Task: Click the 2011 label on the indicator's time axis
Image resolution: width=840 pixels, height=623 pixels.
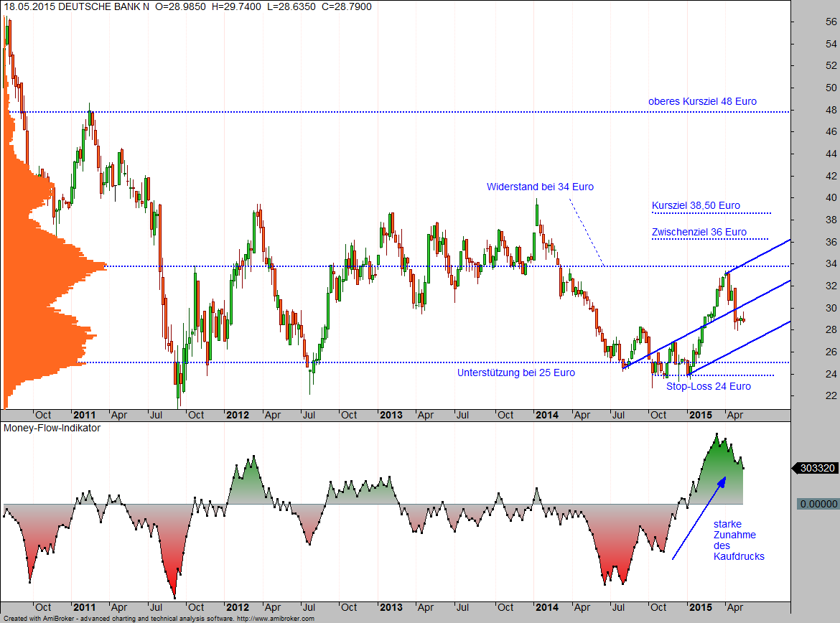Action: pyautogui.click(x=85, y=607)
